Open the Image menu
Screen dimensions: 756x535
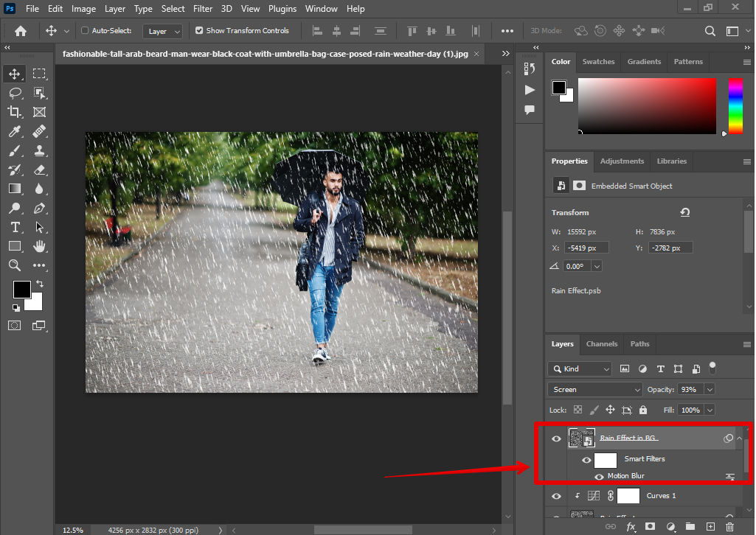83,9
